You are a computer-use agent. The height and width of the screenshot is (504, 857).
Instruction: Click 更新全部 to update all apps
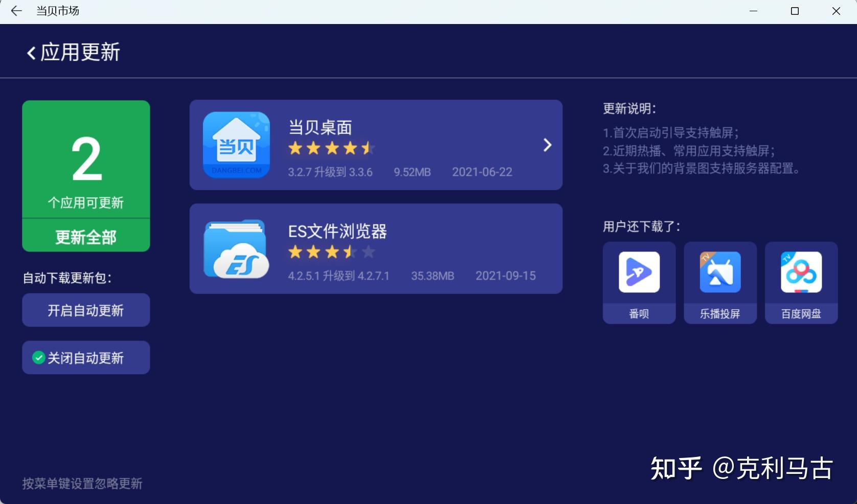tap(86, 237)
